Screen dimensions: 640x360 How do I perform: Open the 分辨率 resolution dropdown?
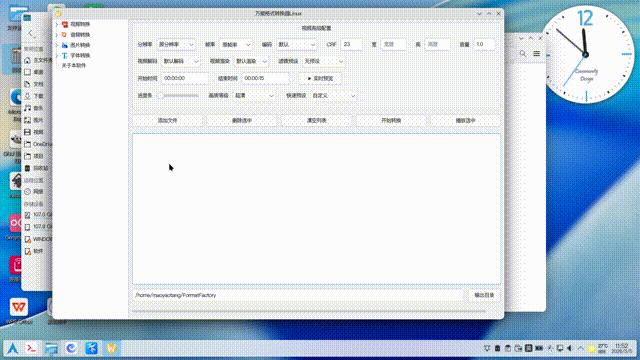pyautogui.click(x=176, y=44)
